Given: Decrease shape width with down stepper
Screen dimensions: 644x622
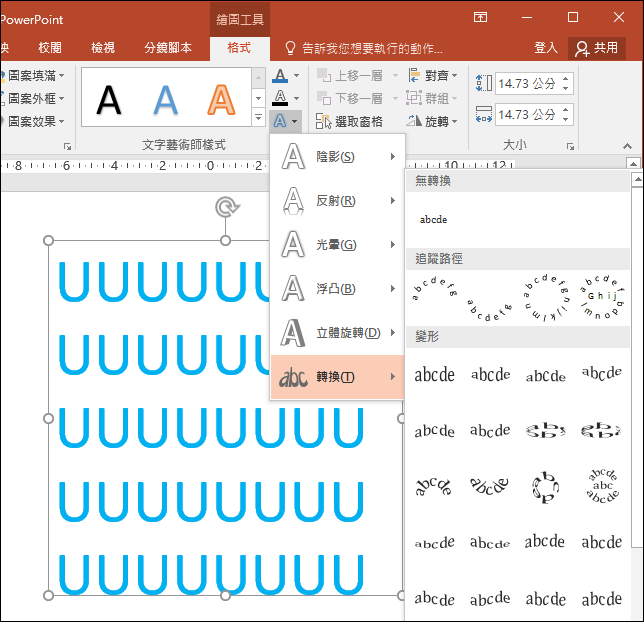Looking at the screenshot, I should coord(566,120).
